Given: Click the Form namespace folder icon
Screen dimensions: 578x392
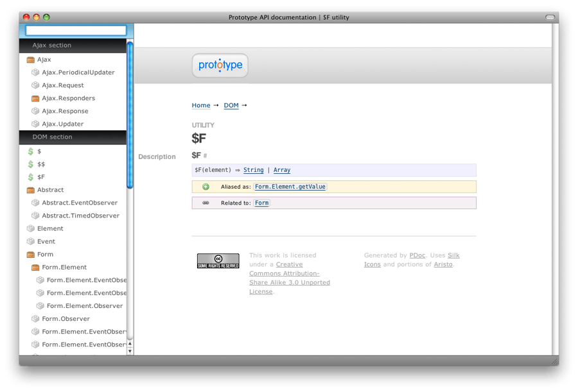Looking at the screenshot, I should point(31,255).
